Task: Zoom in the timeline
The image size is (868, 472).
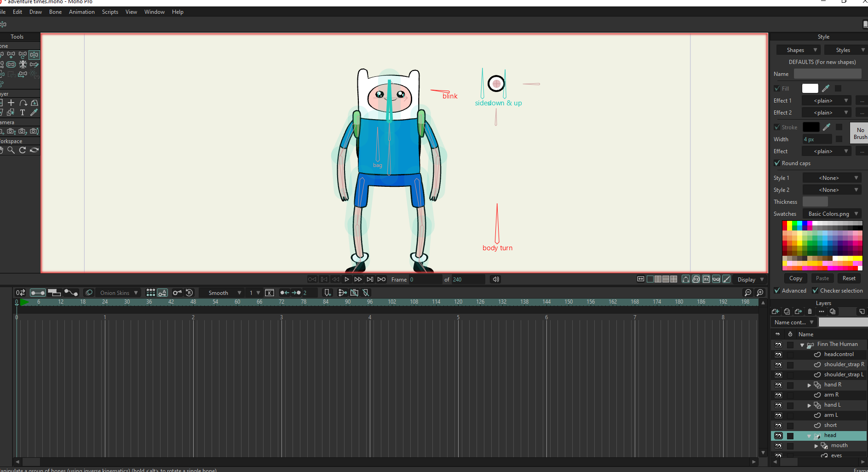Action: 760,293
